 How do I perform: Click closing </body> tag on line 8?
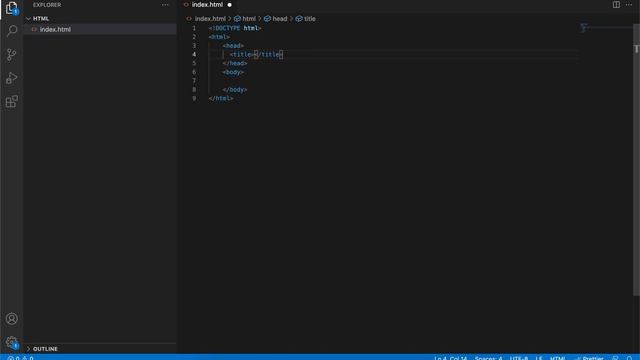[x=235, y=90]
